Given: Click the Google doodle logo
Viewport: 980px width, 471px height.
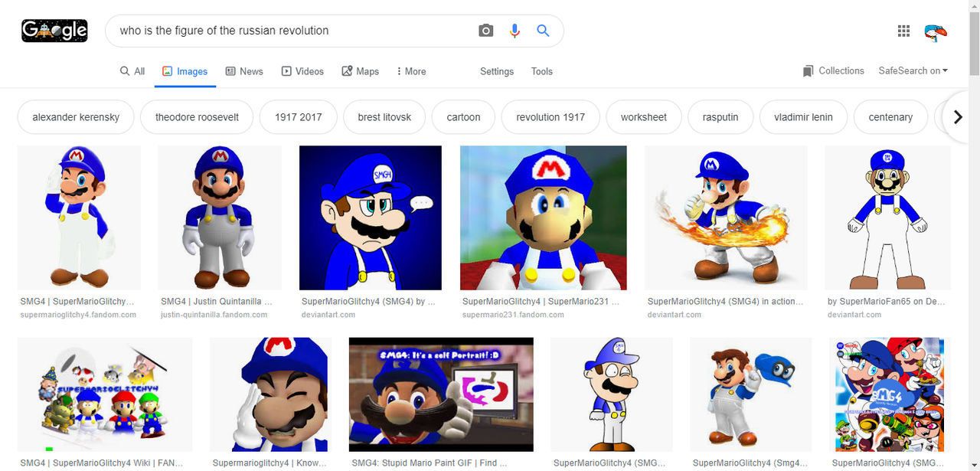Looking at the screenshot, I should [54, 31].
